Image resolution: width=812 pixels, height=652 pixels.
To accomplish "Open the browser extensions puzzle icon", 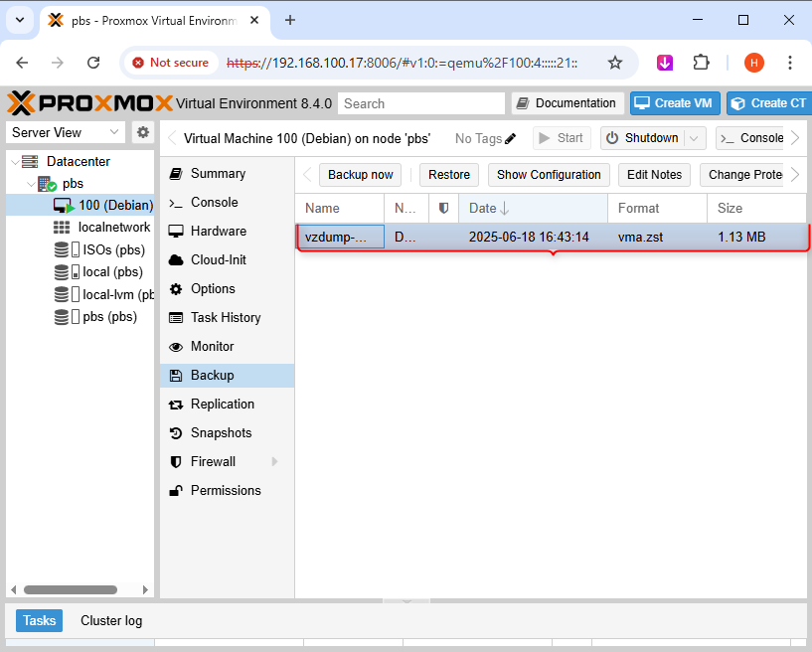I will pos(701,63).
